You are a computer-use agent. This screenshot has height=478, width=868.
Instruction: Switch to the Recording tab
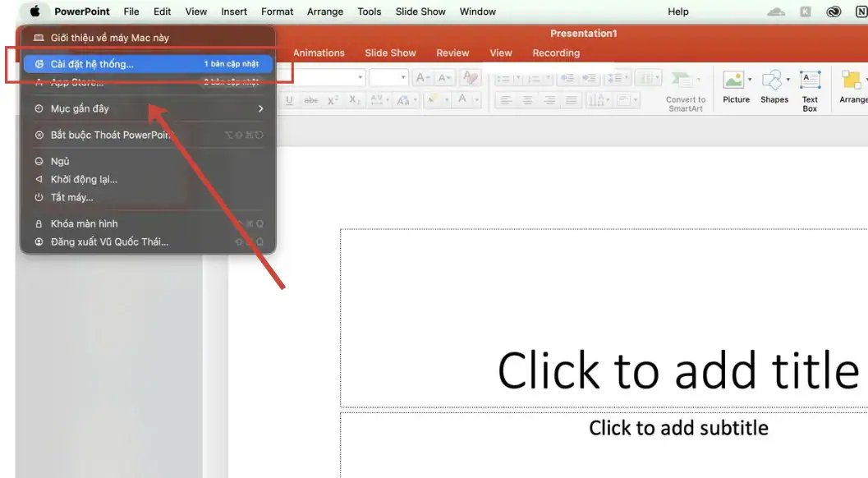coord(555,53)
